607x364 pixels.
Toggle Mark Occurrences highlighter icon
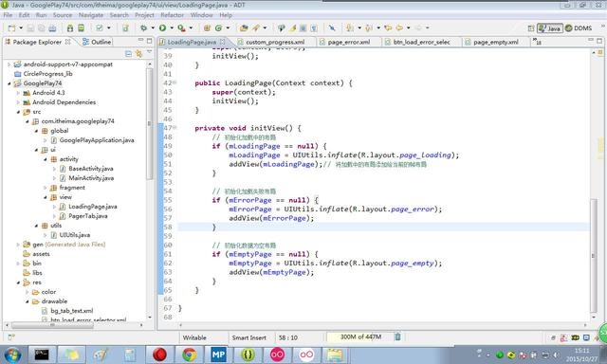click(x=293, y=27)
